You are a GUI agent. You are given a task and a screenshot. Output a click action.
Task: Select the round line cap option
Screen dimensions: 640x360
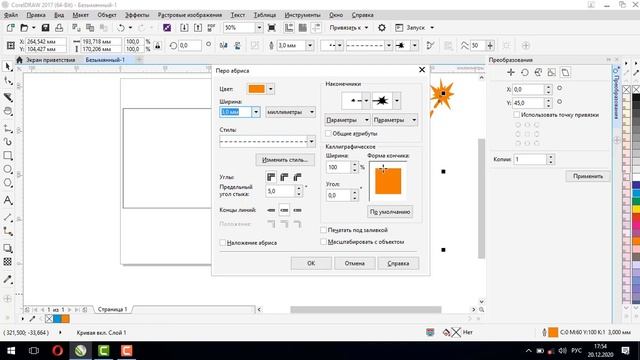coord(284,210)
